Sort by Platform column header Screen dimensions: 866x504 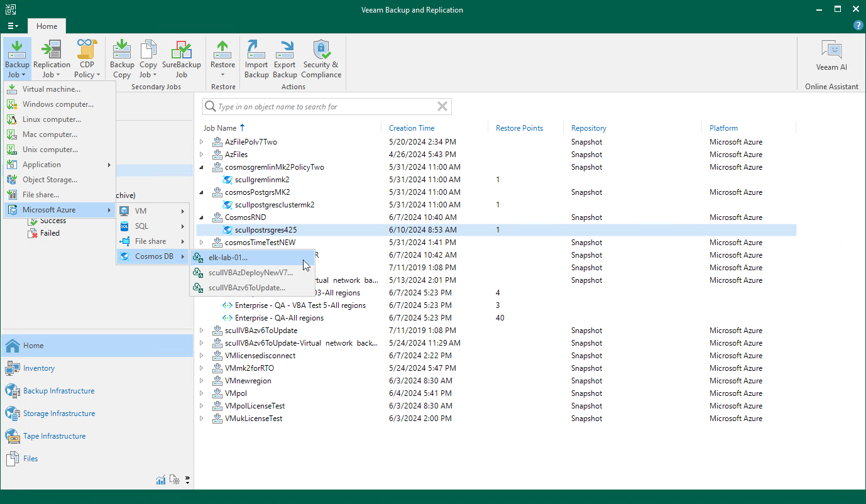(723, 128)
